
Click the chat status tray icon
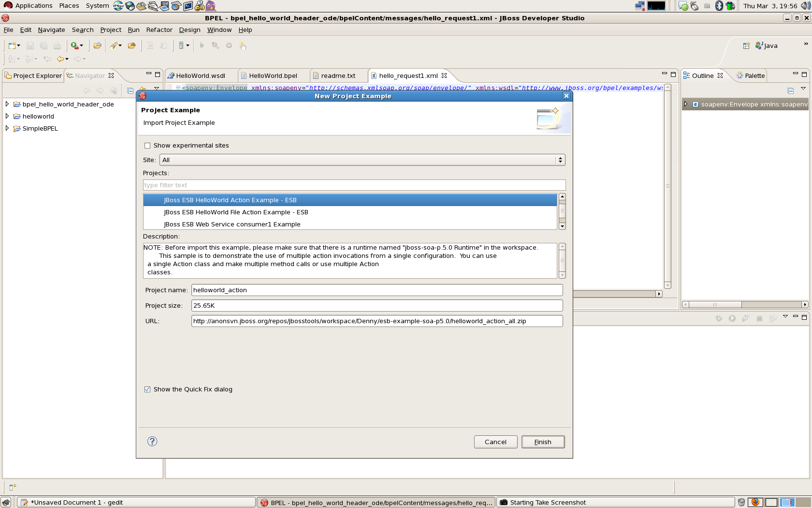pos(683,6)
